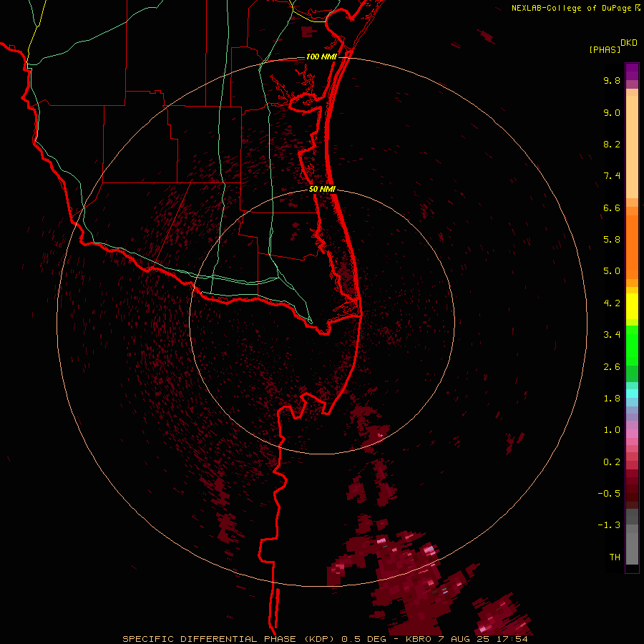The image size is (644, 644).
Task: Click the gray band beside TH
Action: click(x=632, y=549)
